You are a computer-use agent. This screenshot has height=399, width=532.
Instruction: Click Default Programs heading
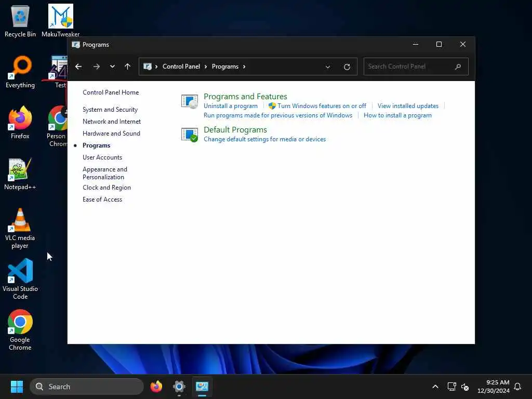[235, 129]
